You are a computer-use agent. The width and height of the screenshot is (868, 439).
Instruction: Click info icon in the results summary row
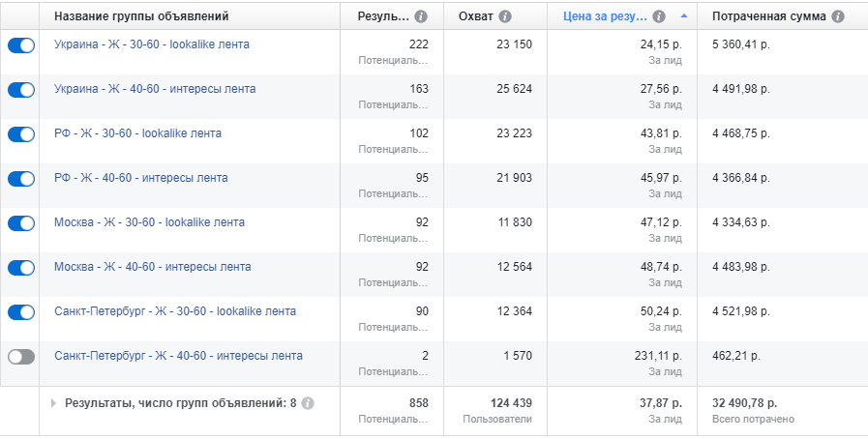click(308, 403)
